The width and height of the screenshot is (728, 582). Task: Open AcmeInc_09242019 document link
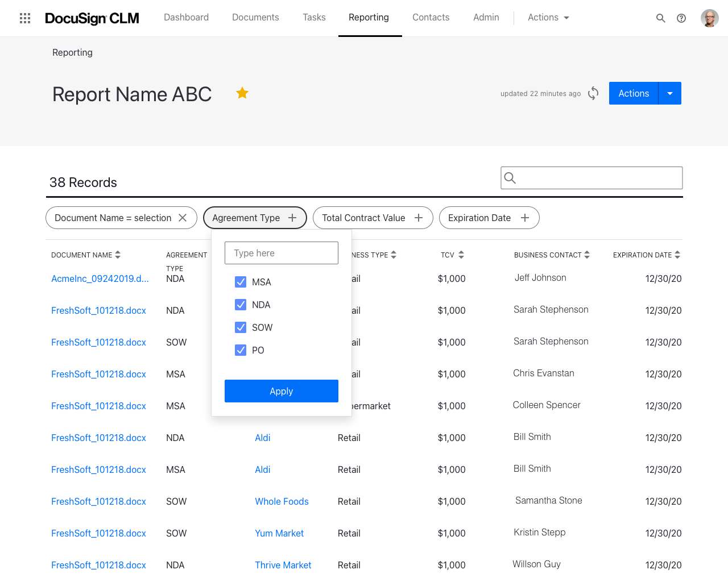[100, 278]
